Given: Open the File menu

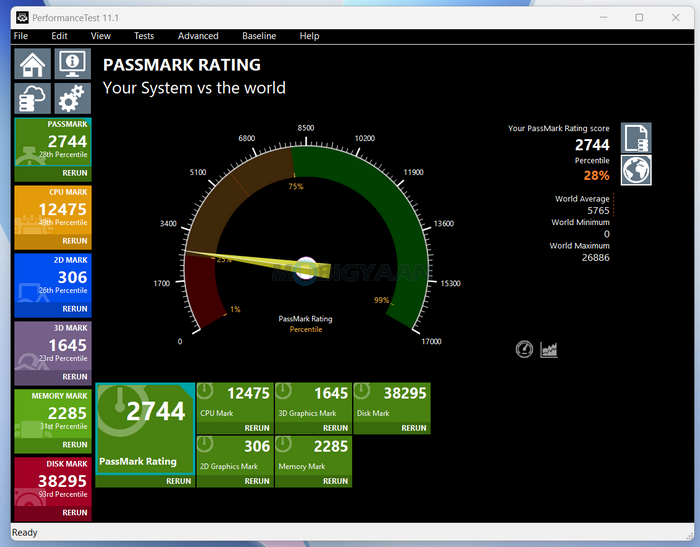Looking at the screenshot, I should tap(21, 36).
